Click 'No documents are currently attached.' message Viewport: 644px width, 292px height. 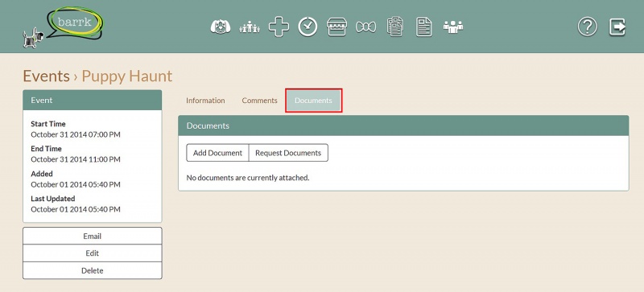click(248, 178)
